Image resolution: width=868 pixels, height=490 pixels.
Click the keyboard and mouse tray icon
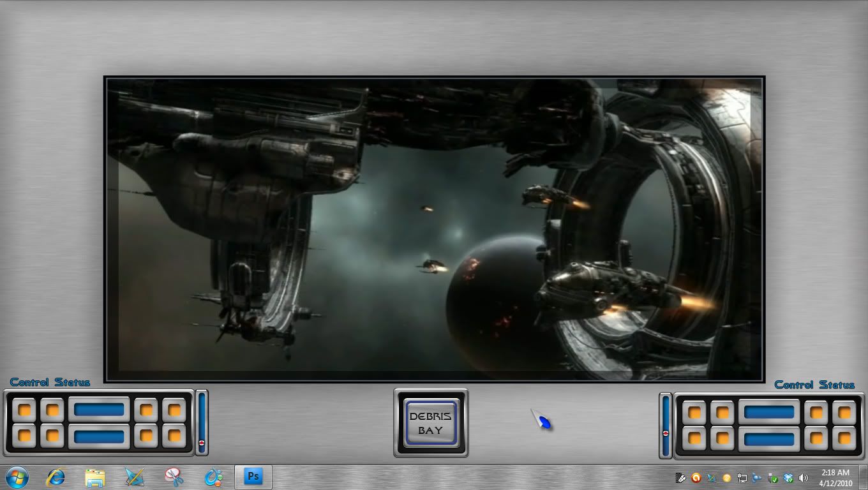[x=681, y=478]
